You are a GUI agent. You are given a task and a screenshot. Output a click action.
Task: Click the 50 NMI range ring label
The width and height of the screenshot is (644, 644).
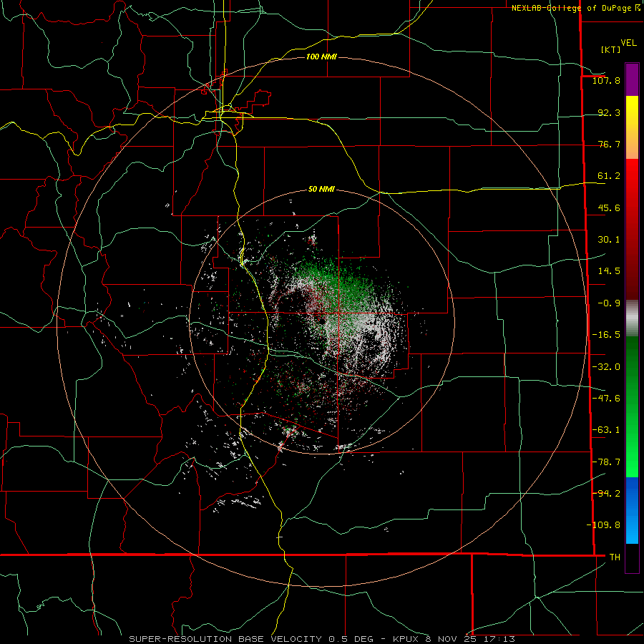coord(321,189)
